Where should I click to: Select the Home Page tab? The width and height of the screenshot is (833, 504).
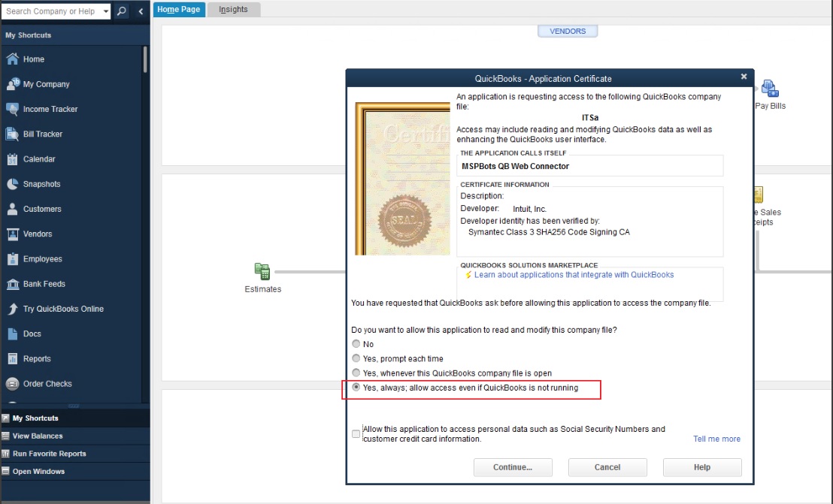point(179,9)
